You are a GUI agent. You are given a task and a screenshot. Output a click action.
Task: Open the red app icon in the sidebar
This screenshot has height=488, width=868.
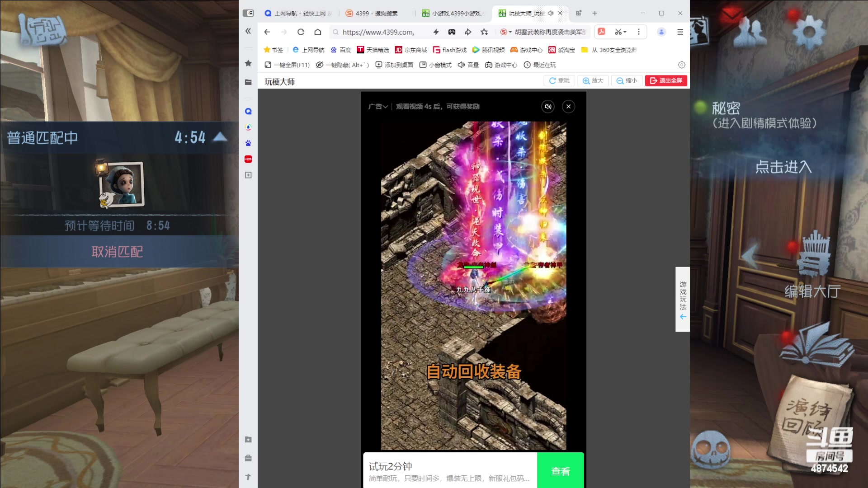click(248, 159)
